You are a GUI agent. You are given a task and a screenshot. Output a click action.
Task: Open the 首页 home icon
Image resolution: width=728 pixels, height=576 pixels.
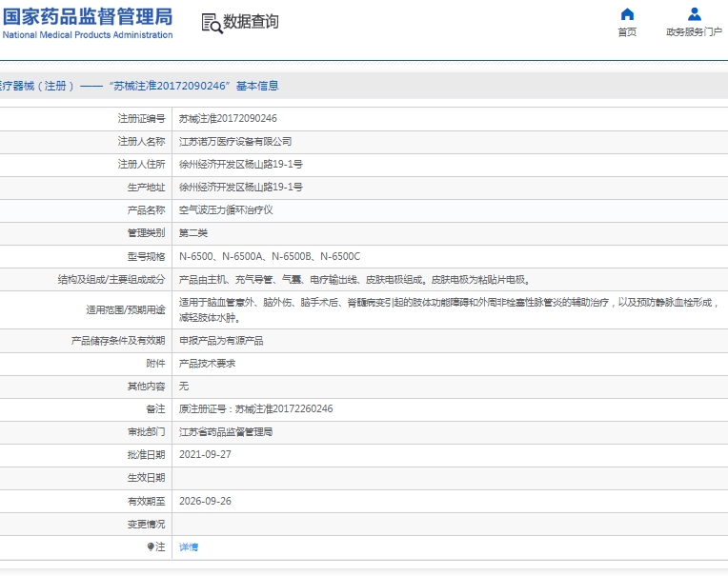pyautogui.click(x=627, y=14)
